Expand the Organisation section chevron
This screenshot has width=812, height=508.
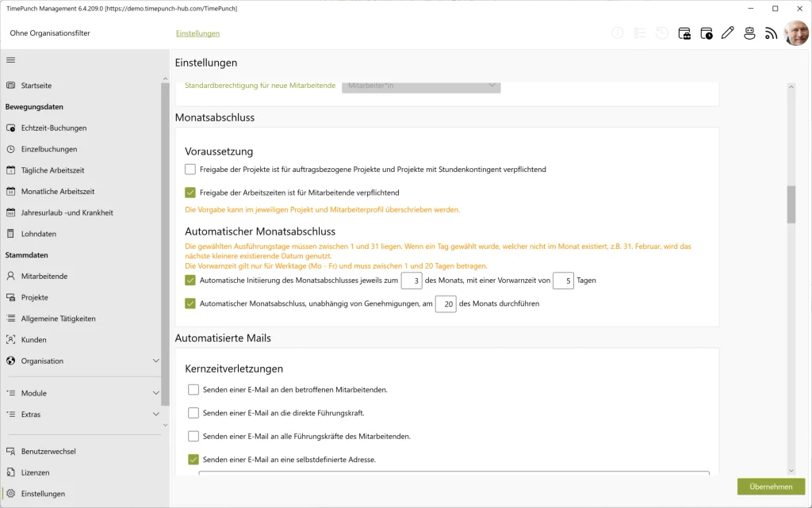(156, 361)
